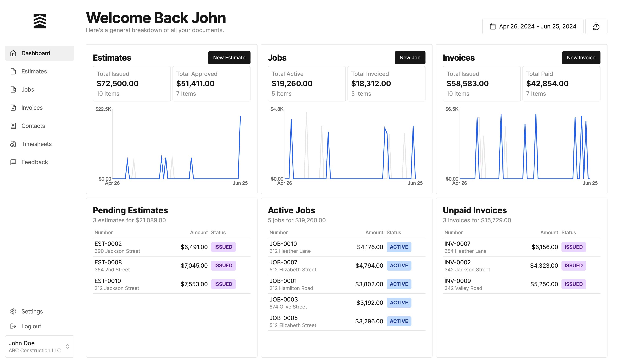Go to Estimates in the sidebar
624x364 pixels.
(40, 71)
